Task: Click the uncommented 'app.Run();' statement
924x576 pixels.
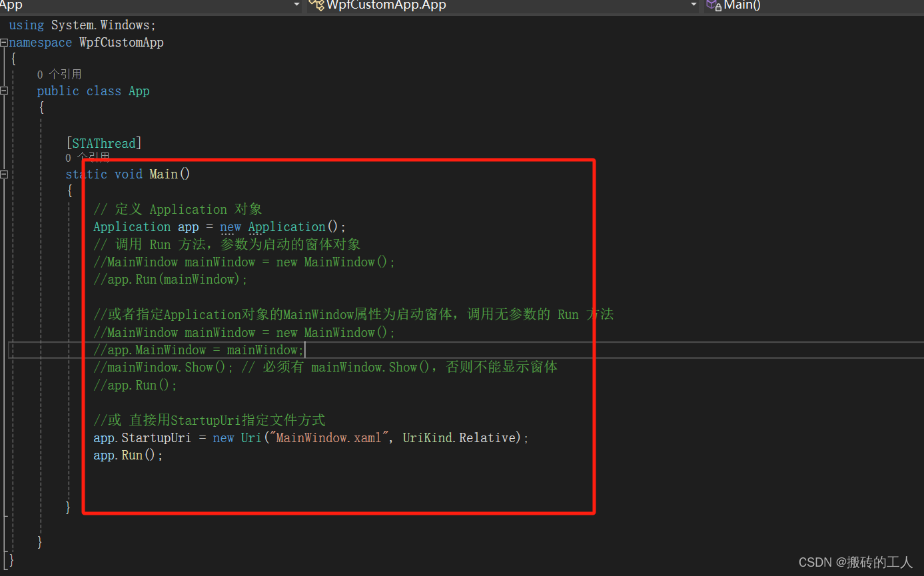Action: [x=128, y=455]
